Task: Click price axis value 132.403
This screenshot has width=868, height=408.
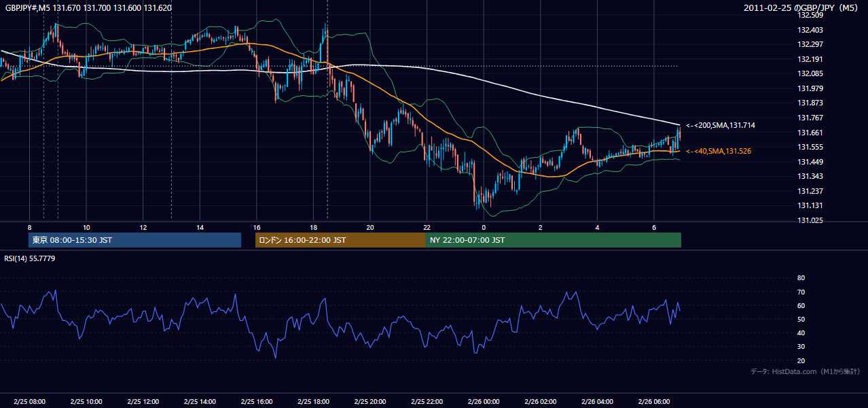Action: [x=810, y=30]
